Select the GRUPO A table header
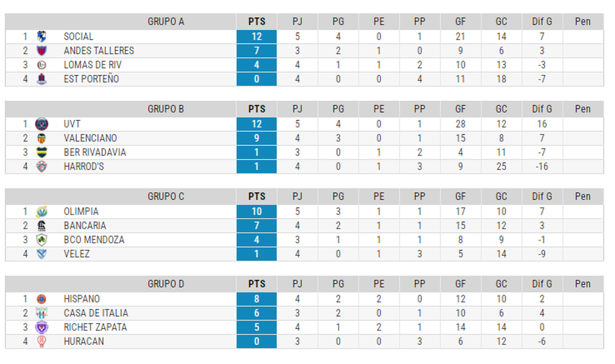The width and height of the screenshot is (615, 364). click(166, 22)
